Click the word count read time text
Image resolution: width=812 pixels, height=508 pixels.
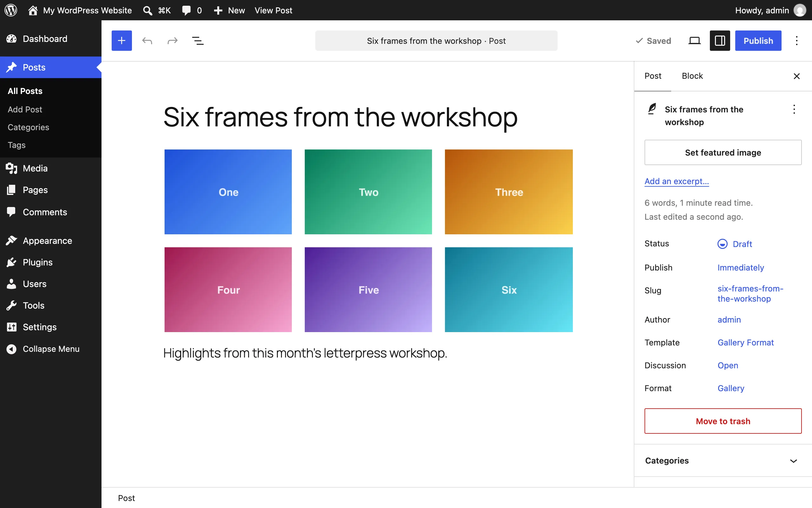[698, 203]
